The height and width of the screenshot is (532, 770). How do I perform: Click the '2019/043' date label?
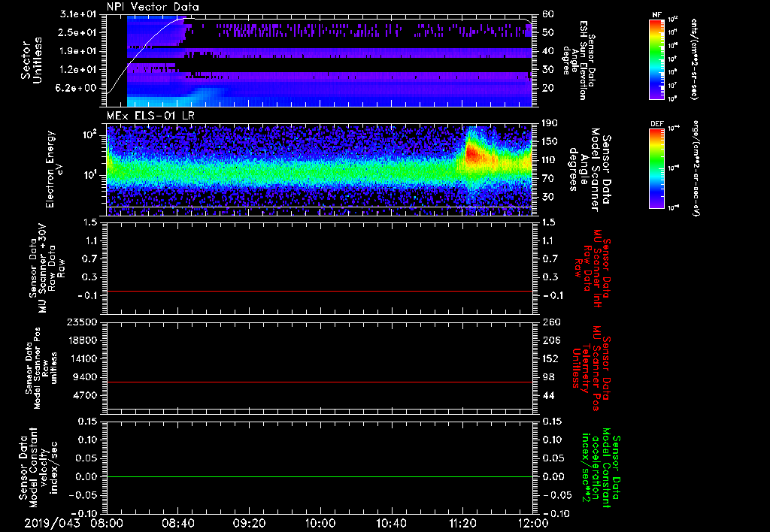click(52, 524)
